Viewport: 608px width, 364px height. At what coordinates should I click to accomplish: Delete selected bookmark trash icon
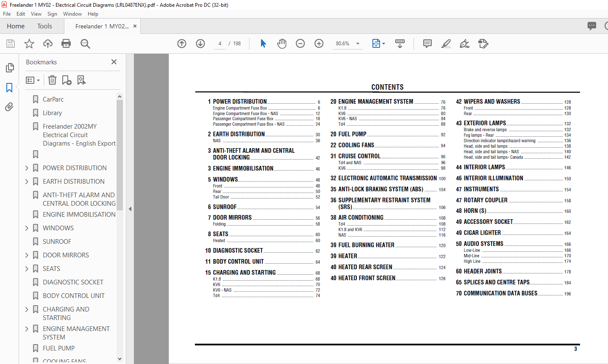(52, 80)
